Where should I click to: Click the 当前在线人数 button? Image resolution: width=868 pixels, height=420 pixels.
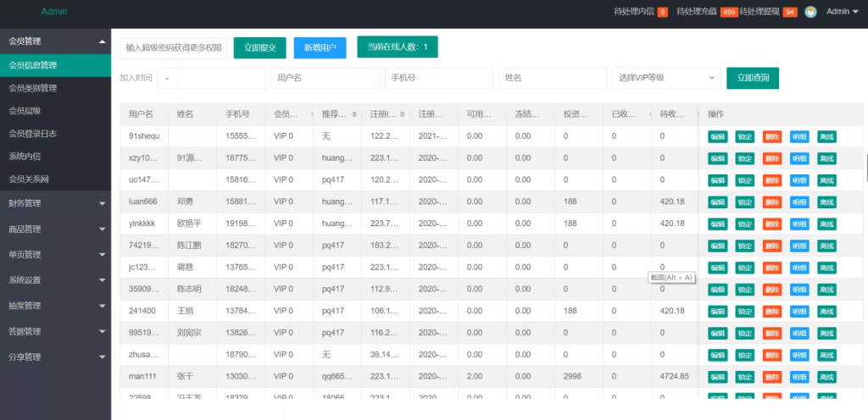(398, 47)
